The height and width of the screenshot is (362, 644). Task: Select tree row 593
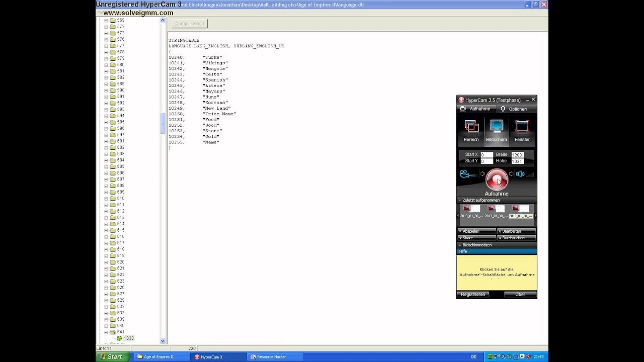121,109
